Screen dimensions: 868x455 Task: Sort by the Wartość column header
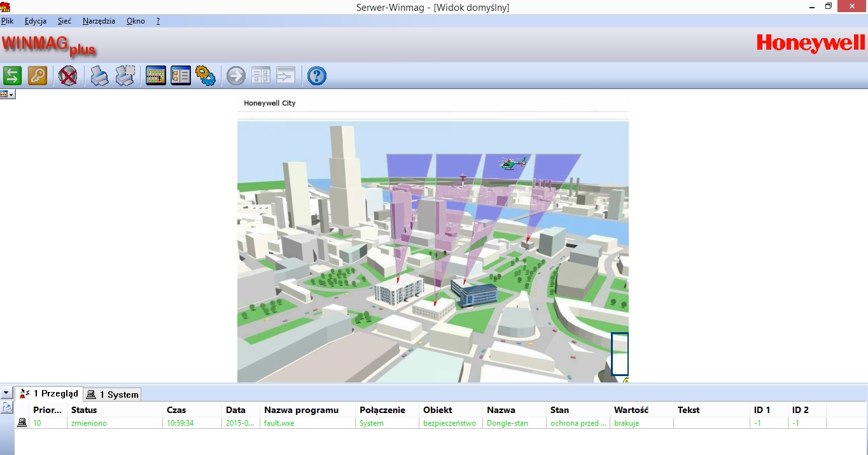pos(642,410)
